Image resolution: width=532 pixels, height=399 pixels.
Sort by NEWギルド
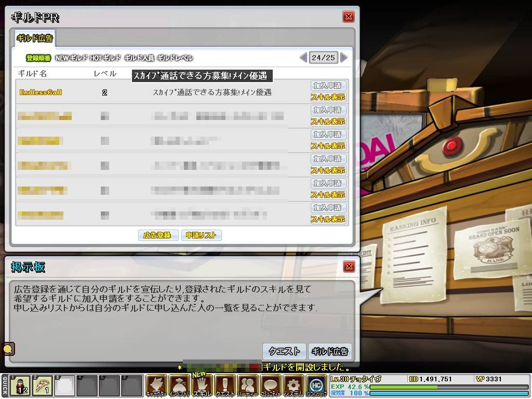pyautogui.click(x=71, y=58)
